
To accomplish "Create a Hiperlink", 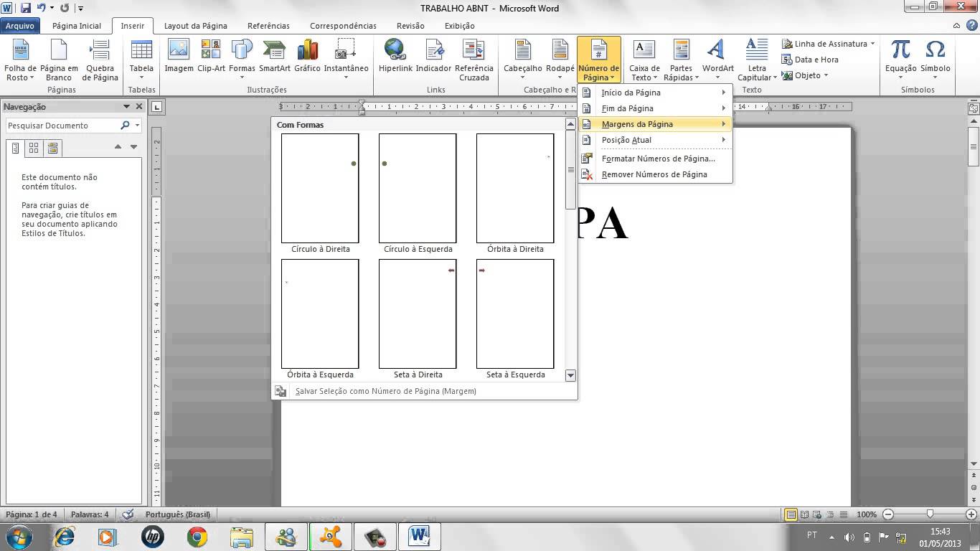I will pyautogui.click(x=395, y=56).
